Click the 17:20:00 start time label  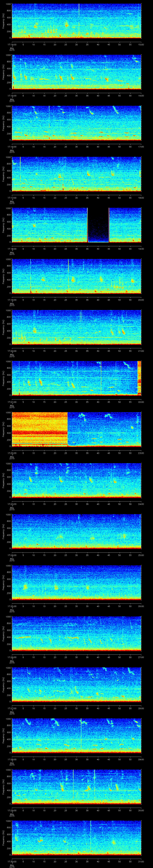(12, 351)
